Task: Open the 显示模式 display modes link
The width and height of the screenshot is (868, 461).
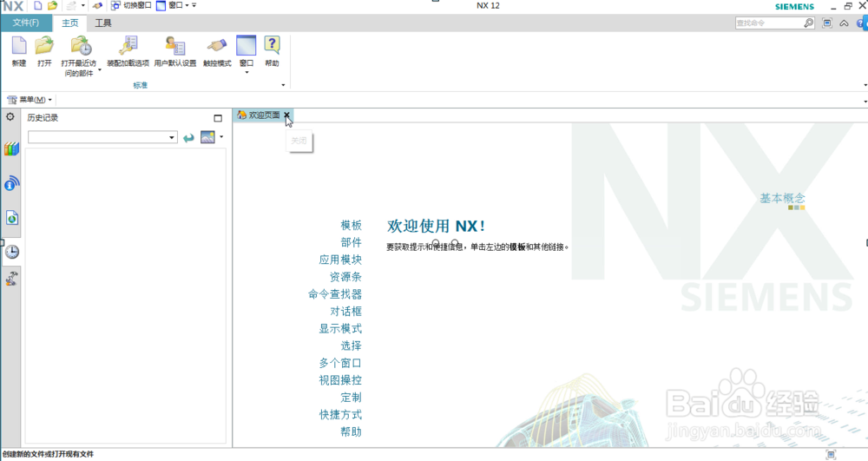Action: (340, 328)
